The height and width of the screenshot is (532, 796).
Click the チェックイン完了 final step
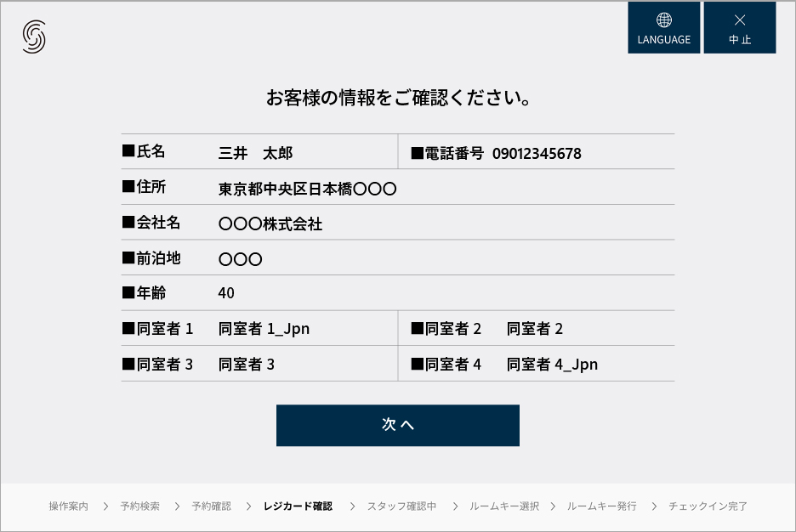coord(708,507)
